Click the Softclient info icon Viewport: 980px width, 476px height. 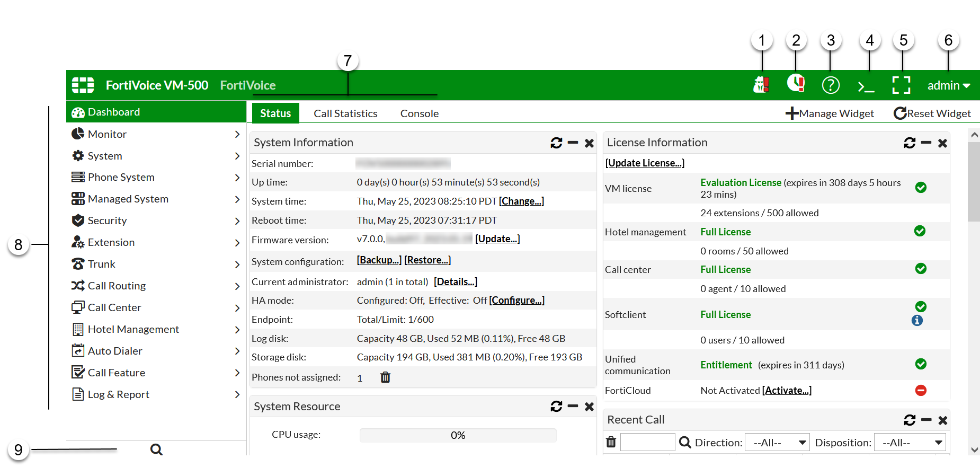point(917,321)
